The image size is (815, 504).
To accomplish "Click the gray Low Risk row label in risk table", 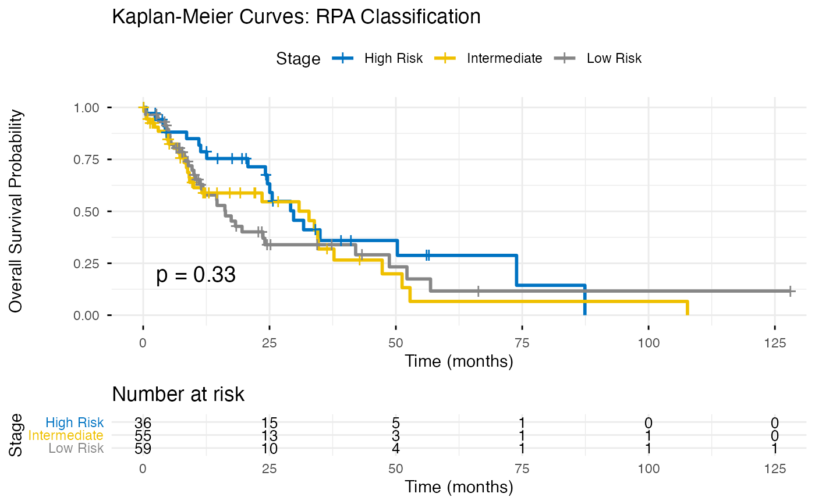I will (76, 448).
